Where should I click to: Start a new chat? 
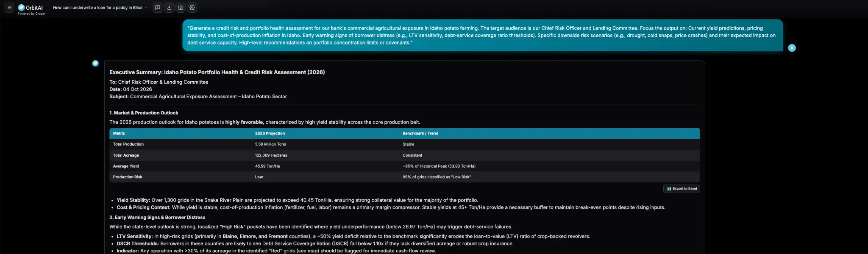(158, 8)
